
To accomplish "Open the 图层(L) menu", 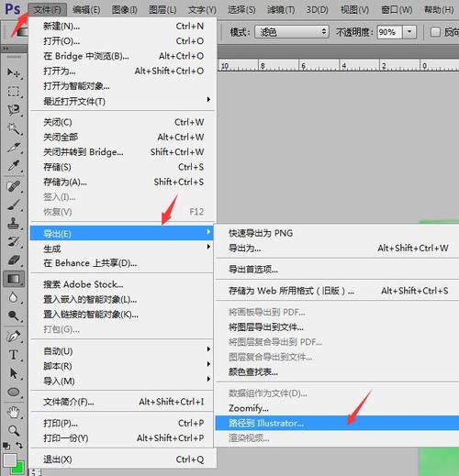I will coord(162,10).
